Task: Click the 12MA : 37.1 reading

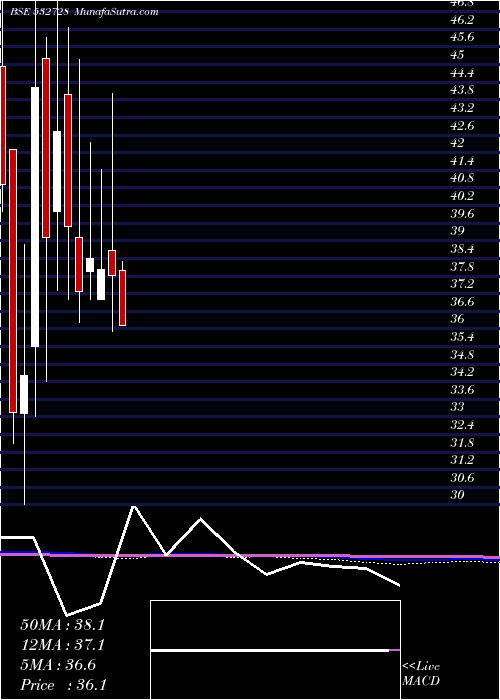Action: pyautogui.click(x=62, y=645)
